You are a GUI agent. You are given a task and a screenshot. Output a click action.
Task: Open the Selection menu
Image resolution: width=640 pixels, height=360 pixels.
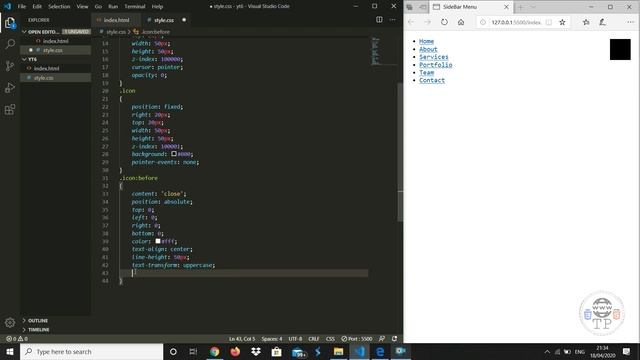(x=59, y=7)
